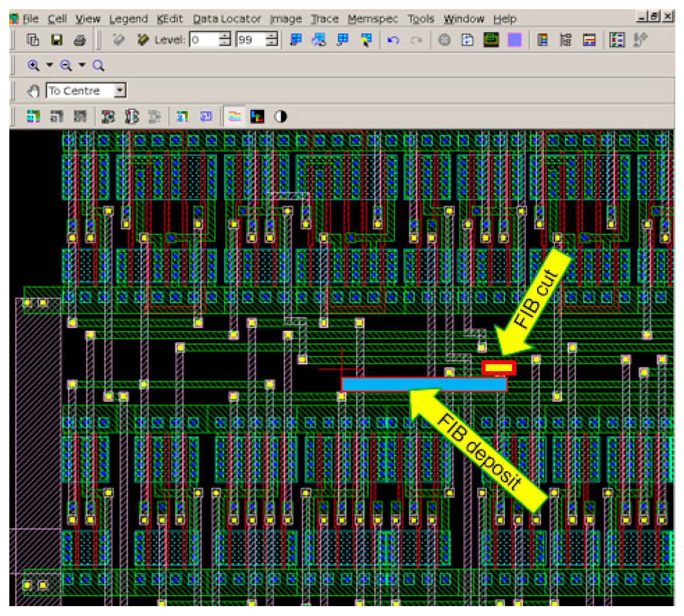Open the Data Locator menu

(x=227, y=19)
